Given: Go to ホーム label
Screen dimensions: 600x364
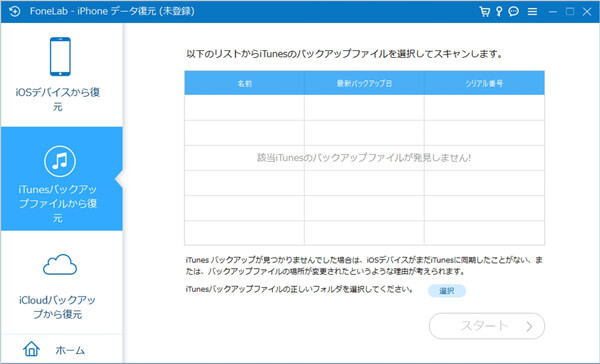Looking at the screenshot, I should click(70, 350).
